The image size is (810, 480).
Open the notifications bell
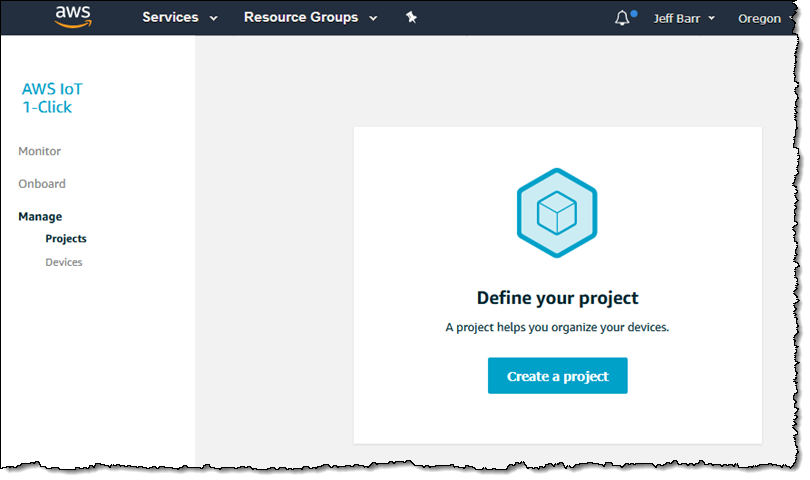pyautogui.click(x=624, y=18)
